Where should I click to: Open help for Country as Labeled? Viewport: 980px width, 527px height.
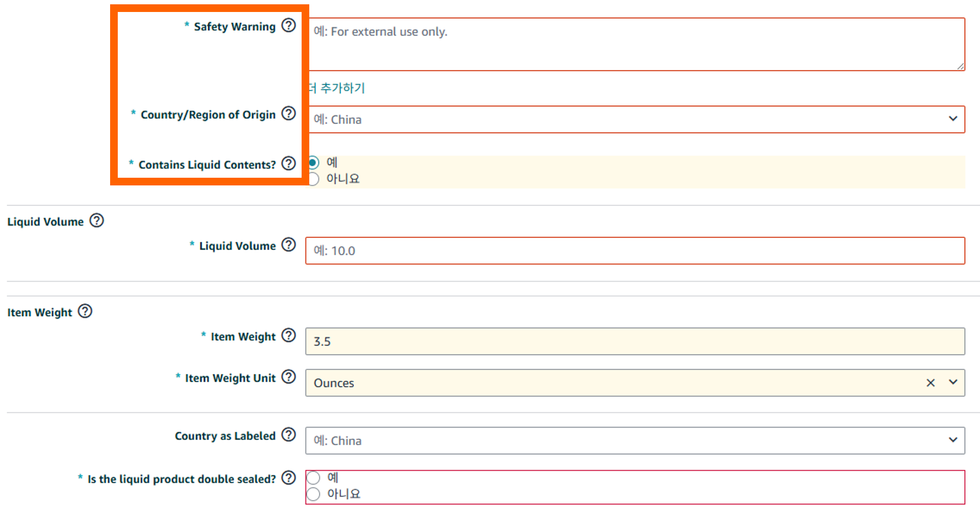click(x=288, y=435)
